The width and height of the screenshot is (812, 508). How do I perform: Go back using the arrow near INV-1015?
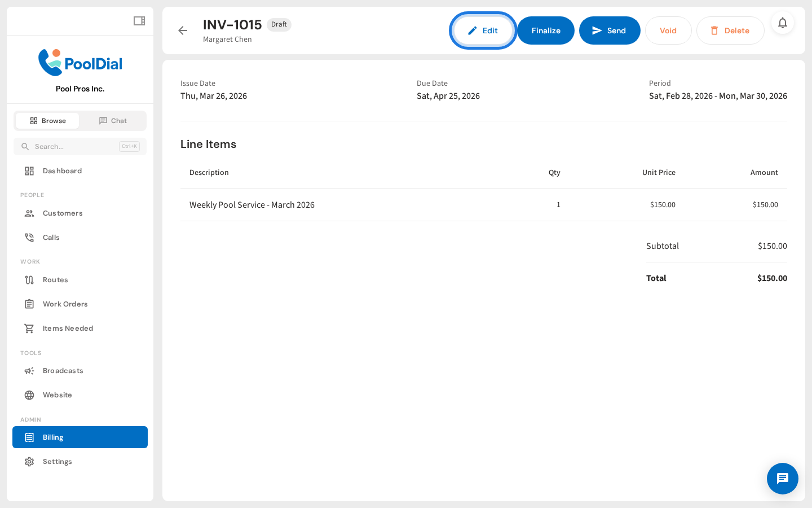183,30
